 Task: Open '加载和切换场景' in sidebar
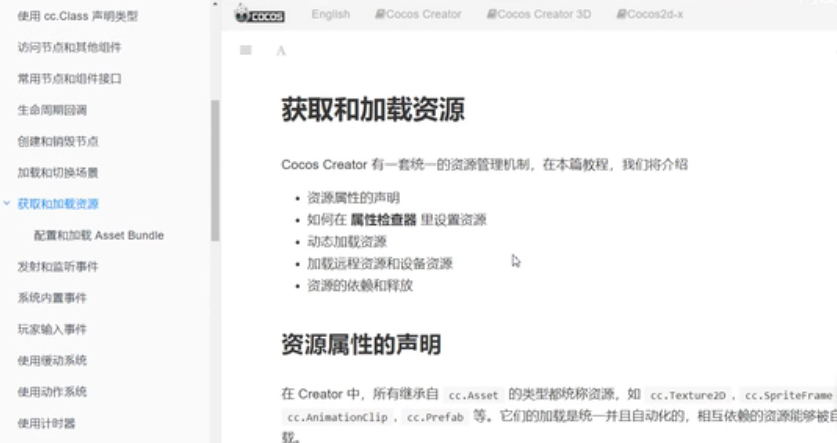pyautogui.click(x=58, y=172)
